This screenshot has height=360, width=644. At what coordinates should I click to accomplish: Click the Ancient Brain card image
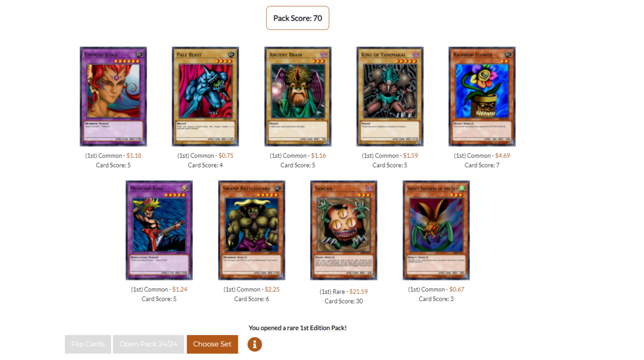[x=298, y=96]
